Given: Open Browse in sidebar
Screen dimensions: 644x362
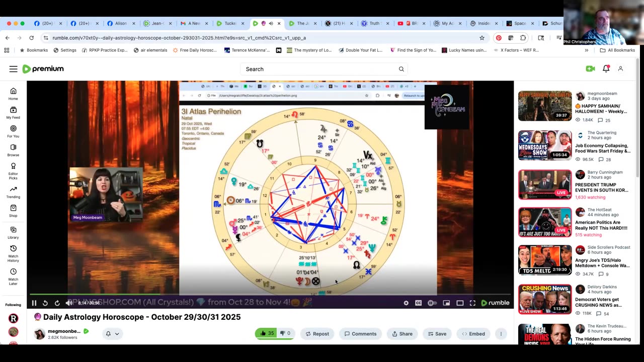Looking at the screenshot, I should [x=13, y=150].
